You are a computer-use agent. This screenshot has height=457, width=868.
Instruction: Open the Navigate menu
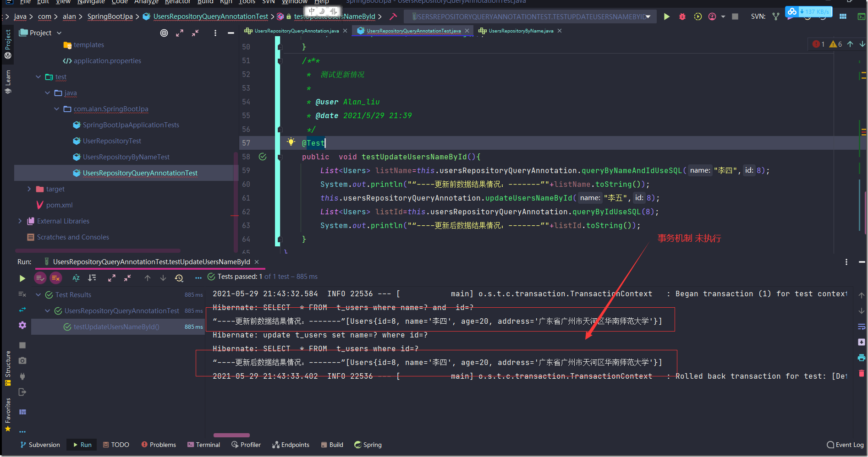(91, 2)
